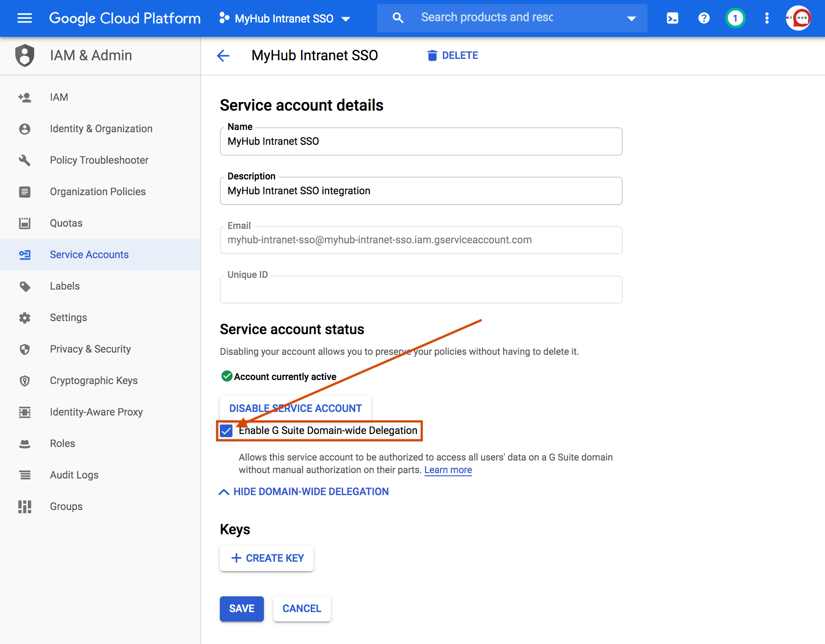Uncheck Enable G Suite Domain-wide Delegation

pos(226,430)
